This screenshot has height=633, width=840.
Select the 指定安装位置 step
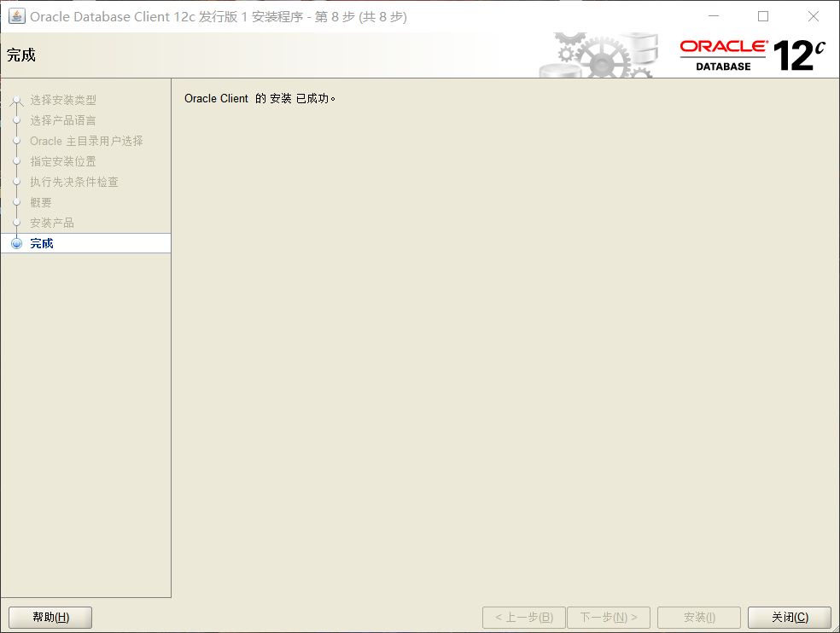(63, 161)
